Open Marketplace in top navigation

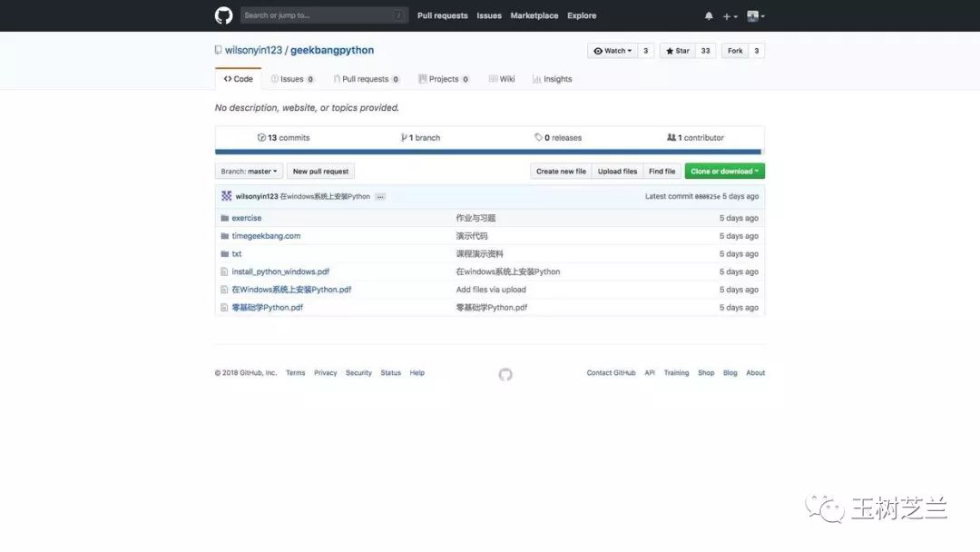click(534, 15)
